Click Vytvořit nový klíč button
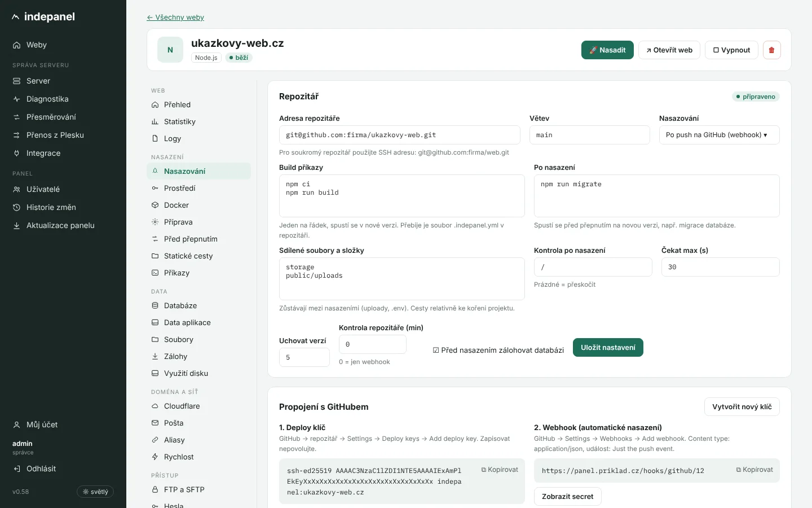Screen dimensions: 812x508 [x=742, y=407]
